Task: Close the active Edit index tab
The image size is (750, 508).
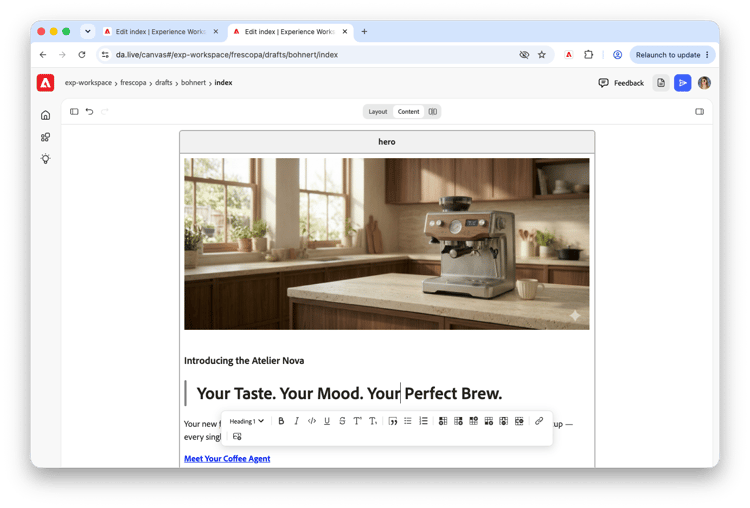Action: [x=345, y=32]
